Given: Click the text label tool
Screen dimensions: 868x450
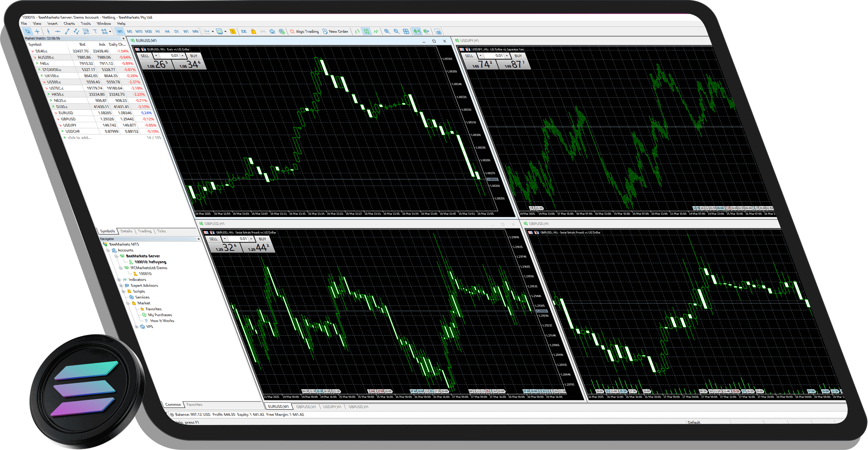Looking at the screenshot, I should [x=95, y=31].
